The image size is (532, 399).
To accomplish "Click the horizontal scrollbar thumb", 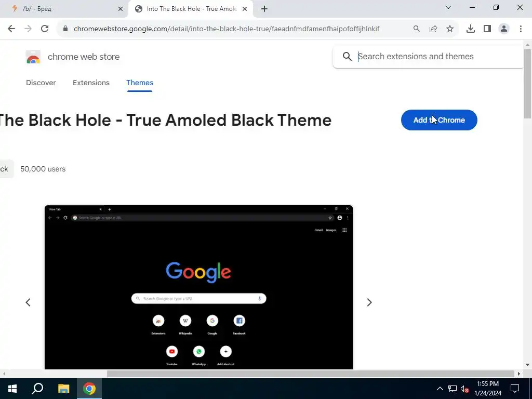I will 311,374.
